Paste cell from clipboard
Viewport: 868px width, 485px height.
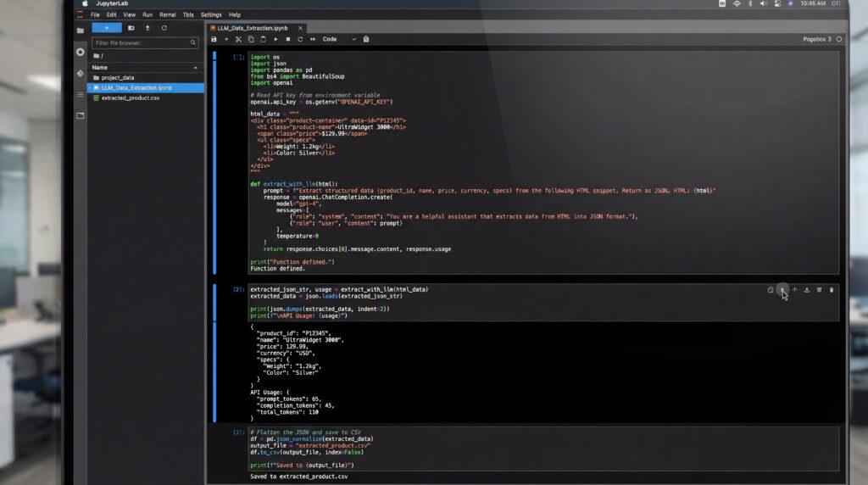(x=263, y=39)
